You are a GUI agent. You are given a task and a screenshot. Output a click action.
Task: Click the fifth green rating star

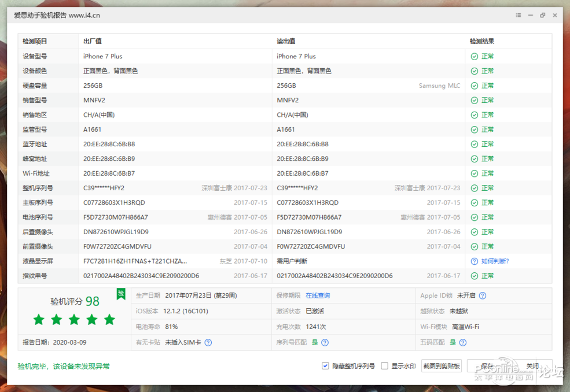[x=109, y=320]
